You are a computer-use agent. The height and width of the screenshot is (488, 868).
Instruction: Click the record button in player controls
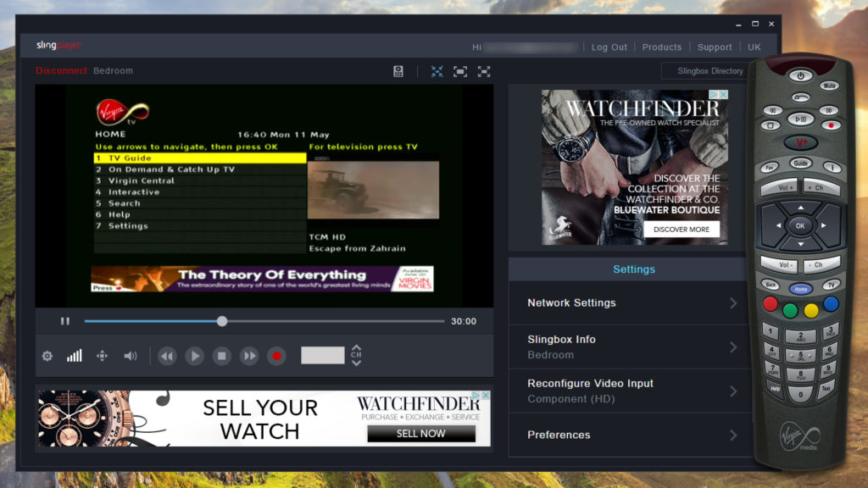click(x=276, y=356)
